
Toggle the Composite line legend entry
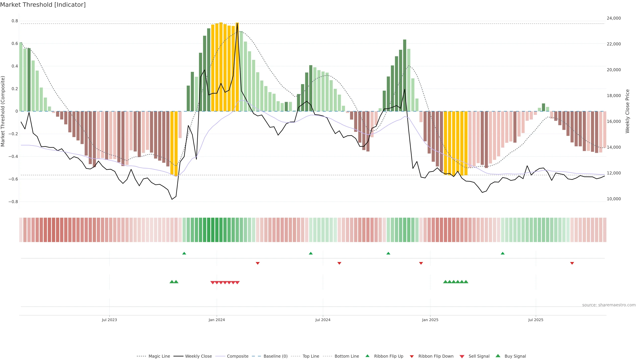click(237, 356)
